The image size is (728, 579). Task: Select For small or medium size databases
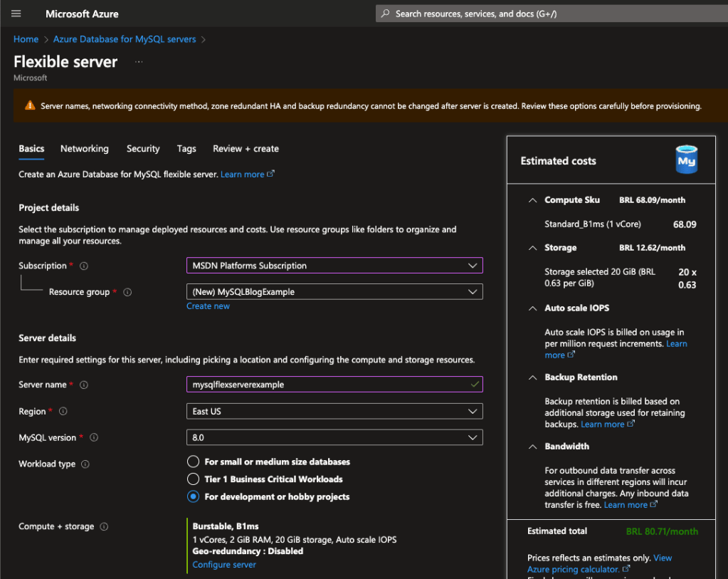coord(193,461)
